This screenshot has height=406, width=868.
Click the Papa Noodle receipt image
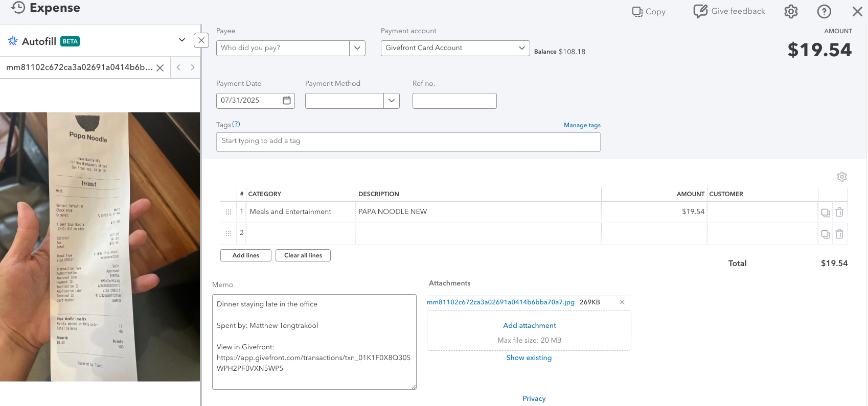pos(100,247)
